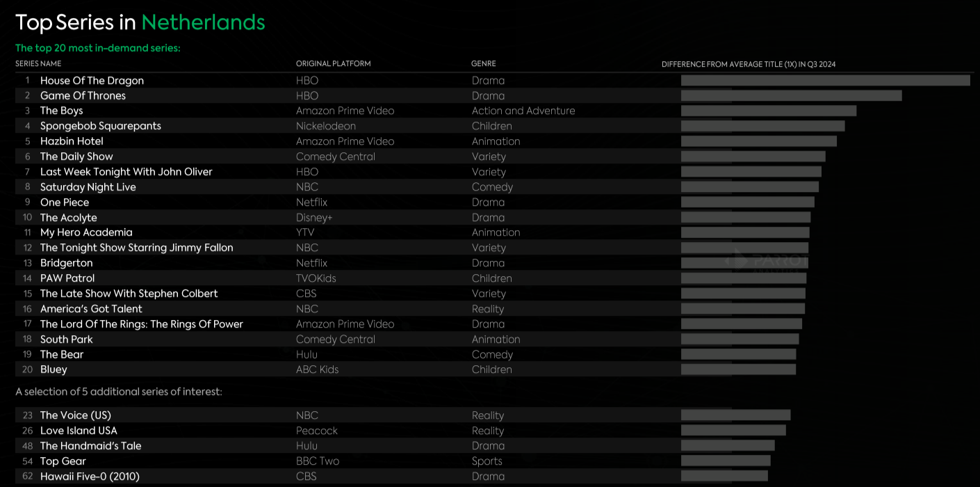This screenshot has width=980, height=487.
Task: Click the 5 additional series of interest label
Action: point(119,392)
